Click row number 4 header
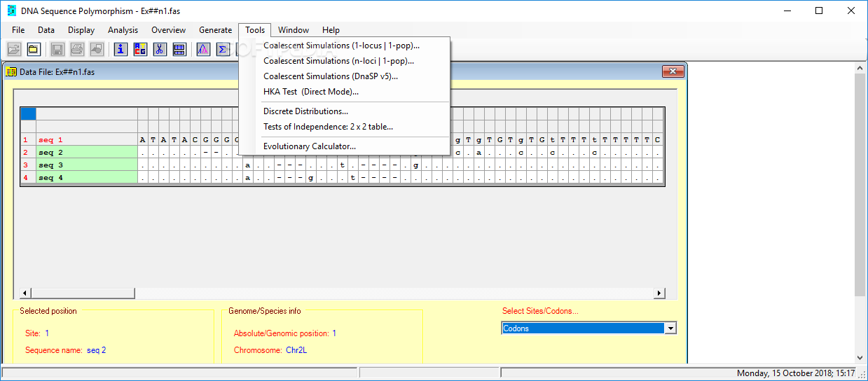868x381 pixels. click(x=28, y=177)
